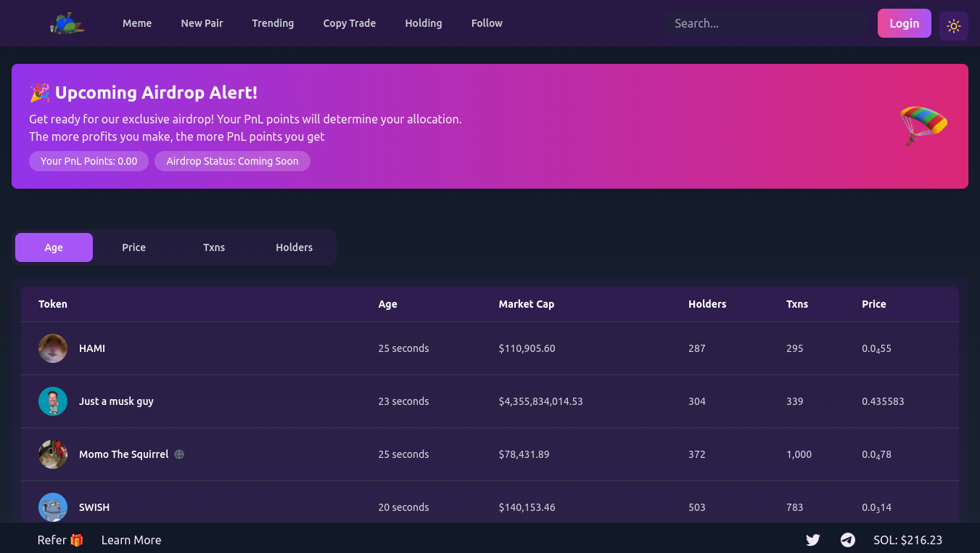Click the Your PnL Points badge
980x553 pixels.
point(88,161)
